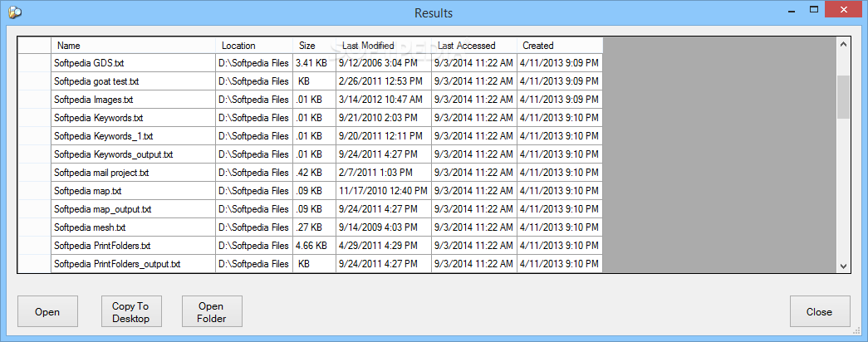Click the scrollbar down arrow
Viewport: 868px width, 342px height.
tap(843, 266)
